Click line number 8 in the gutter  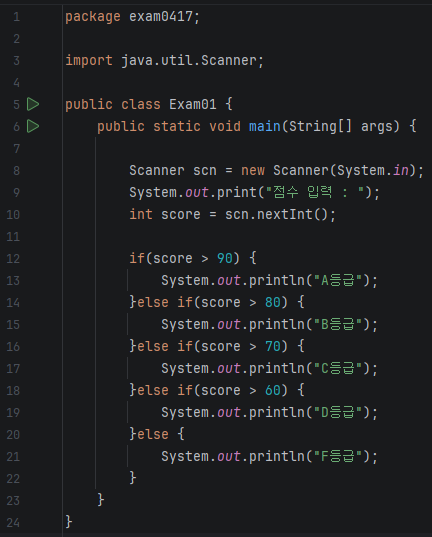point(16,171)
